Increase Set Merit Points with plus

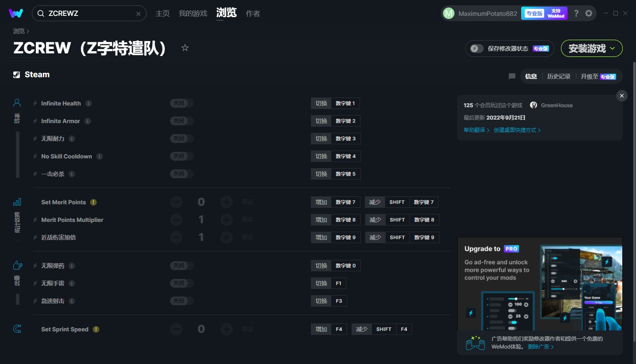point(227,202)
